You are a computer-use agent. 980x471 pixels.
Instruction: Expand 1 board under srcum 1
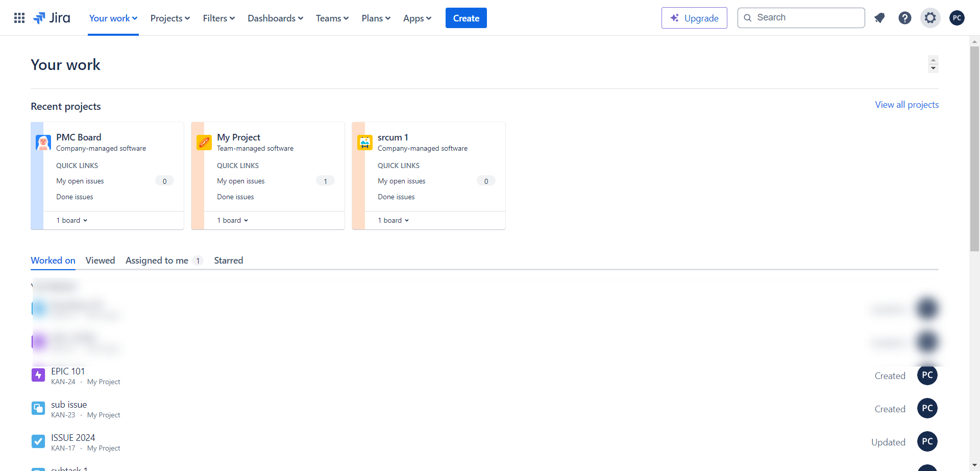(394, 220)
